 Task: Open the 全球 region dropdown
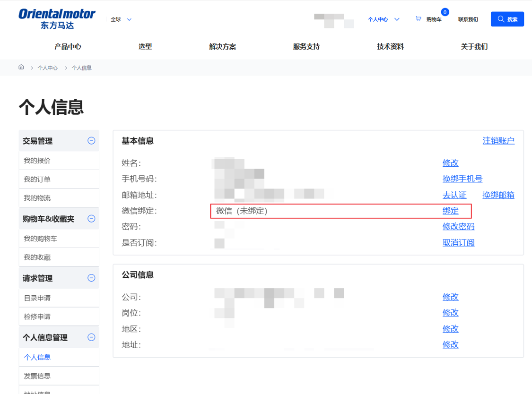pyautogui.click(x=118, y=19)
